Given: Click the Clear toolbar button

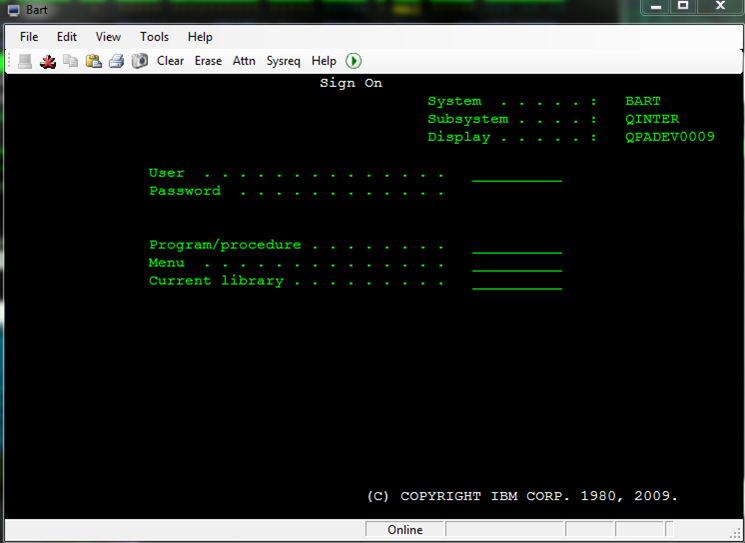Looking at the screenshot, I should click(x=170, y=61).
